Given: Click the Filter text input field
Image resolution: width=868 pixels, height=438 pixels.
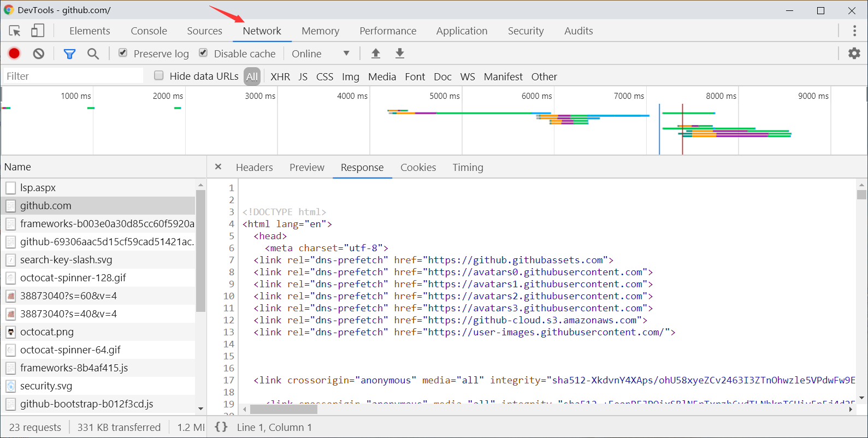Looking at the screenshot, I should coord(73,76).
